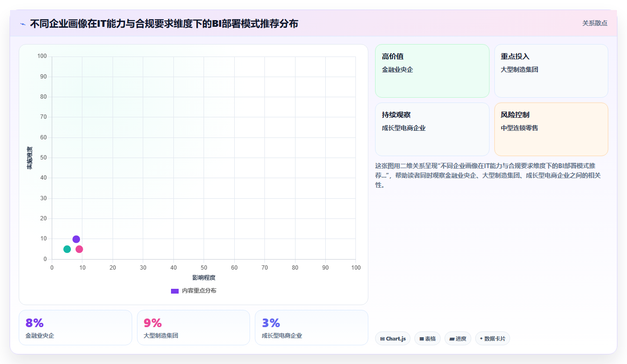The height and width of the screenshot is (364, 627).
Task: Open the 风险控制 中型连锁零售 card
Action: (551, 129)
